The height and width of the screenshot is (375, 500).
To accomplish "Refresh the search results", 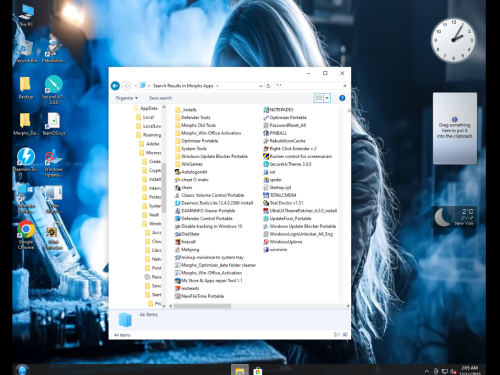I will tap(268, 86).
